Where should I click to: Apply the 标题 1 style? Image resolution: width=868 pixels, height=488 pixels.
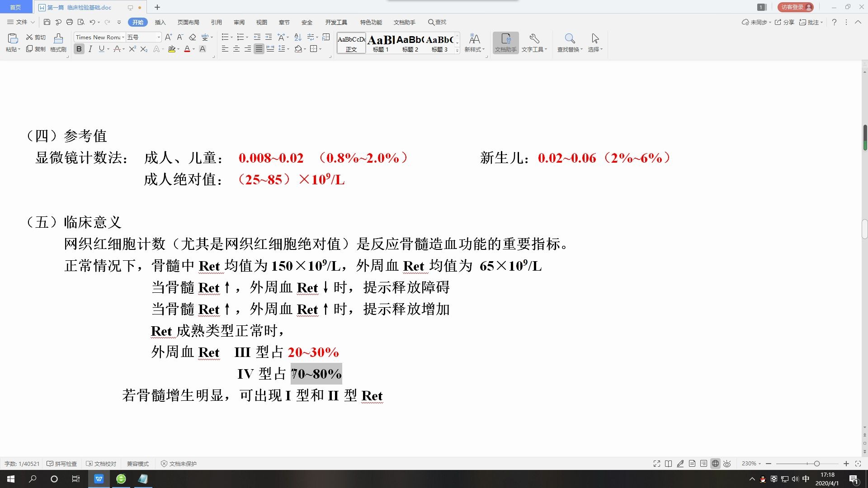tap(381, 43)
